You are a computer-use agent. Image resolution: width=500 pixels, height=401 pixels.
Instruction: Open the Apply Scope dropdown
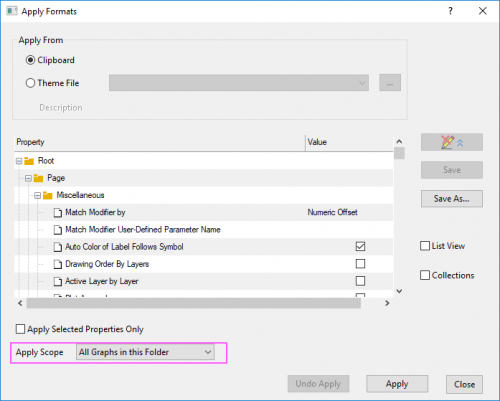click(145, 352)
